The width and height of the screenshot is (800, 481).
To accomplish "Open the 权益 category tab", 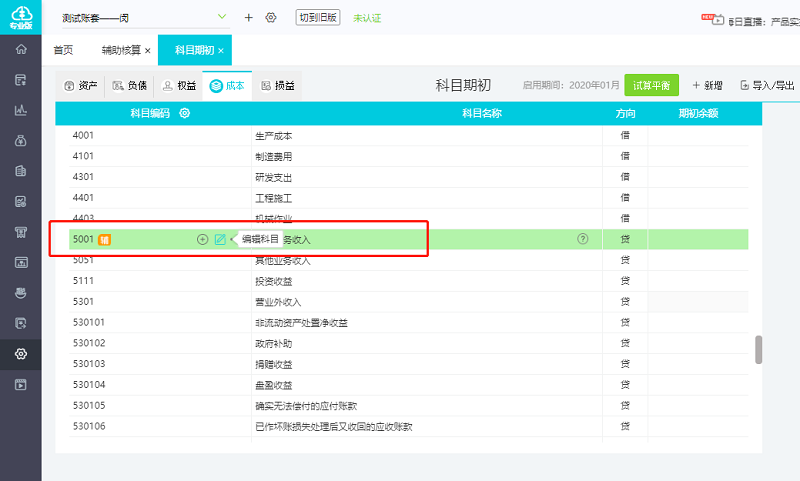I will point(179,86).
